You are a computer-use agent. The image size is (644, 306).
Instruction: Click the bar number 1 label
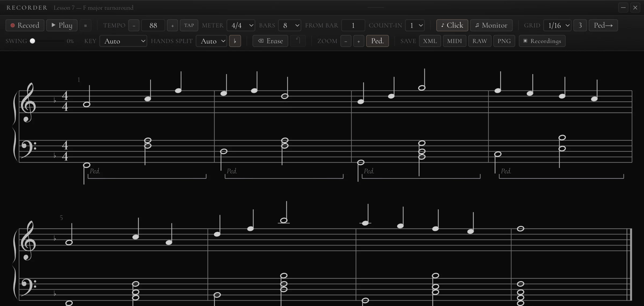[x=79, y=80]
